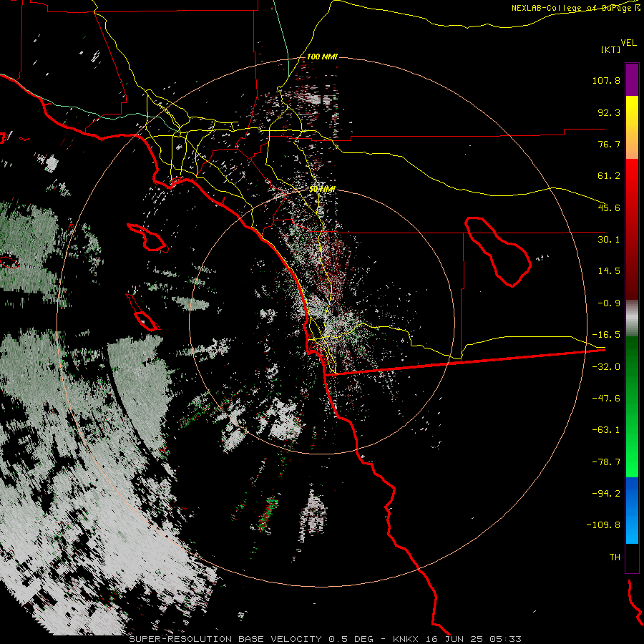644x644 pixels.
Task: Click the -32.0 legend value
Action: (x=606, y=367)
